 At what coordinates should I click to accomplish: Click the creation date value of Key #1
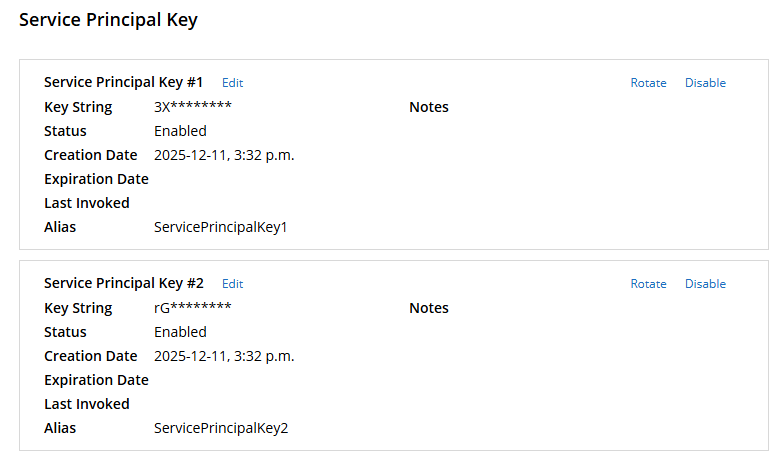pos(224,155)
